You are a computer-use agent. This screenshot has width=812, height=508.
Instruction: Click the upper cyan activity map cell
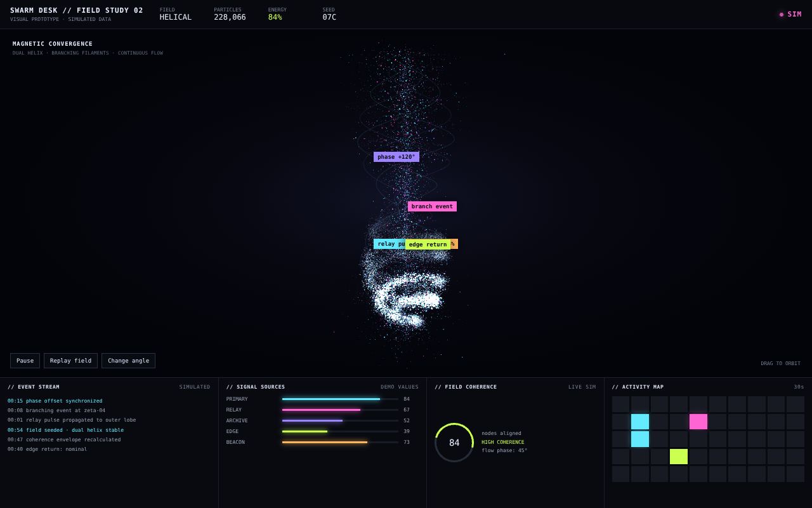tap(640, 422)
